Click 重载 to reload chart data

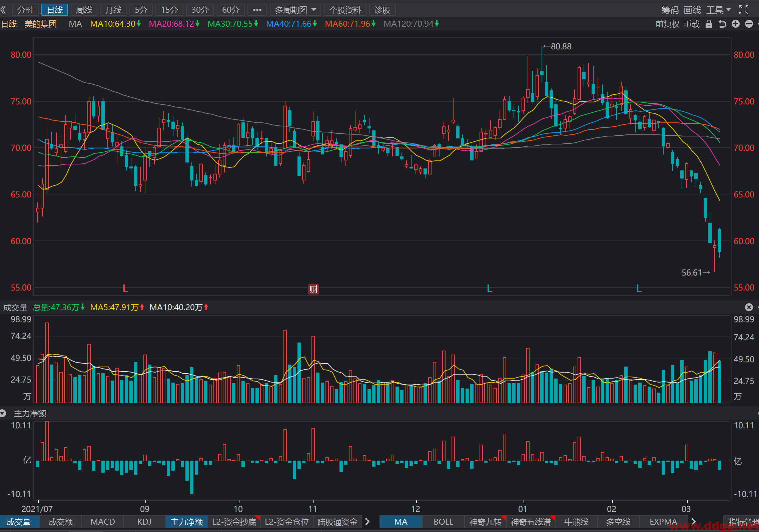point(692,24)
